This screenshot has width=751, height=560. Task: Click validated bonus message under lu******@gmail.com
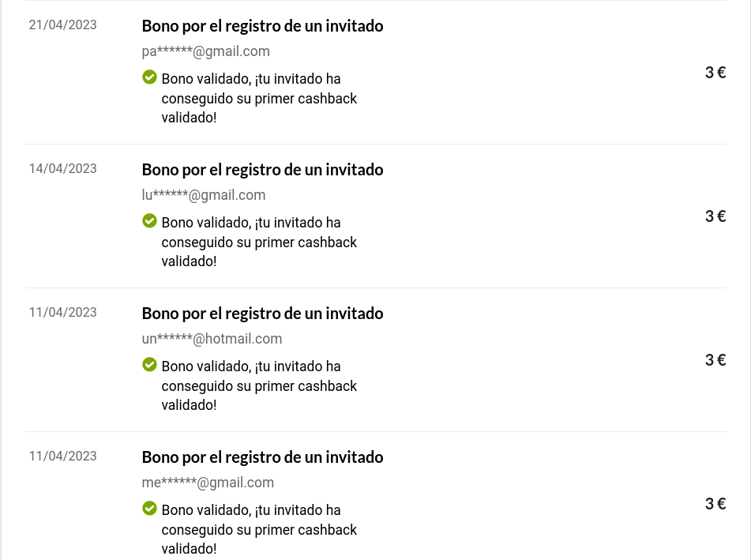259,242
